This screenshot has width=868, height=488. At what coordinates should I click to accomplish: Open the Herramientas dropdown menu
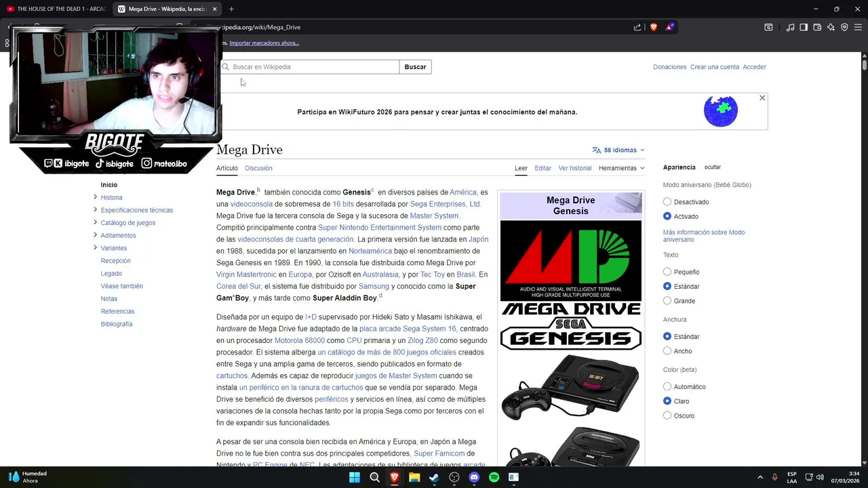tap(621, 168)
